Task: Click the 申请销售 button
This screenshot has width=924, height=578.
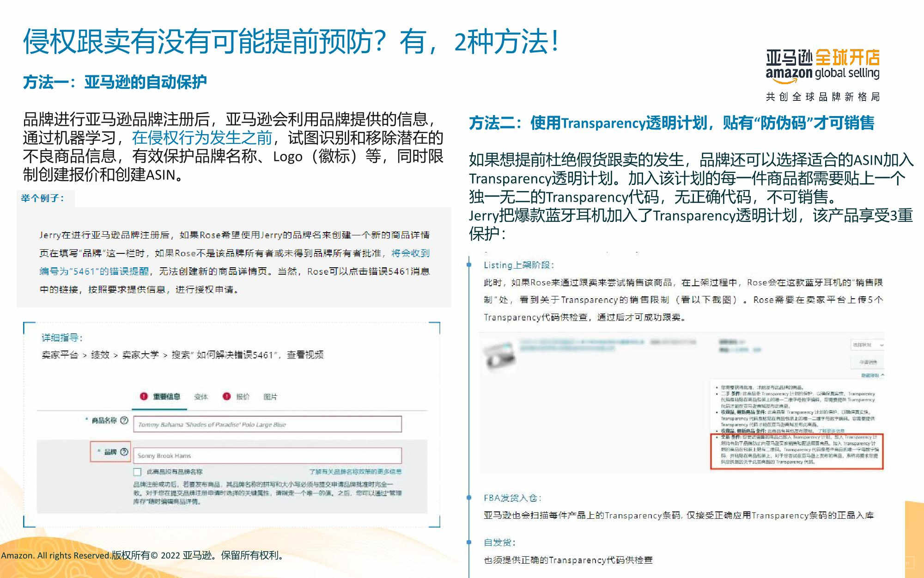Action: tap(868, 362)
